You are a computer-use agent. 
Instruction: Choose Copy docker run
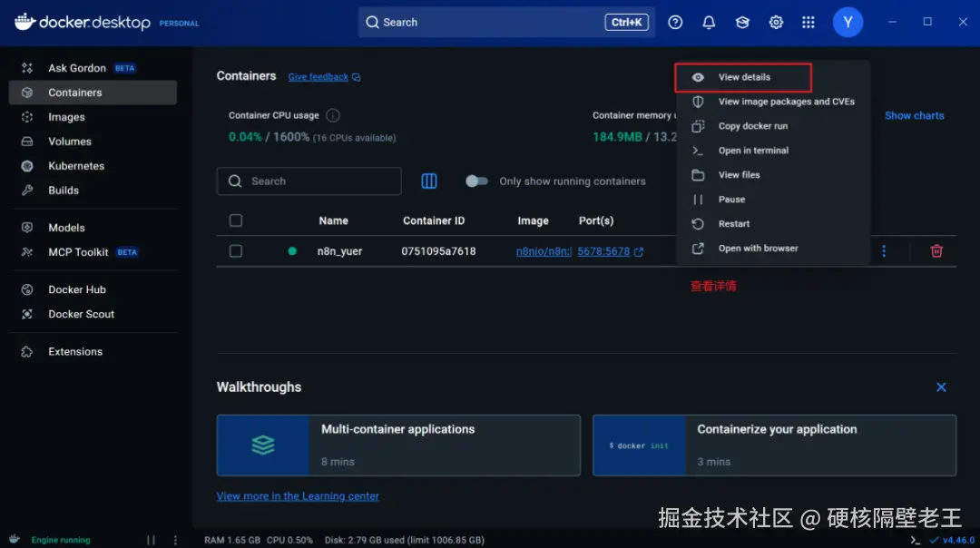pos(772,126)
